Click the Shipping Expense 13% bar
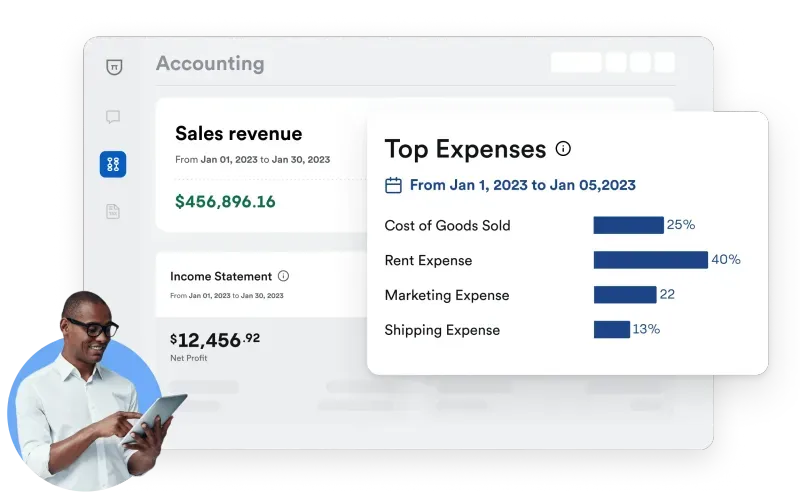The image size is (800, 498). click(x=611, y=329)
